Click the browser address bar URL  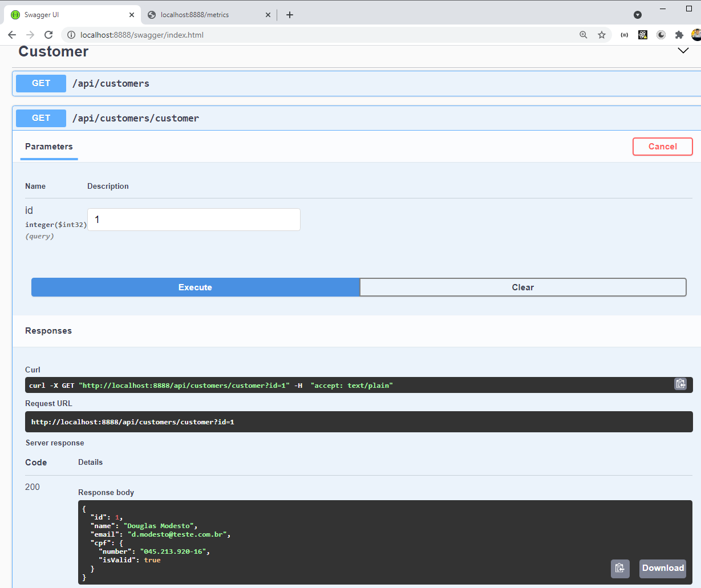pyautogui.click(x=142, y=35)
